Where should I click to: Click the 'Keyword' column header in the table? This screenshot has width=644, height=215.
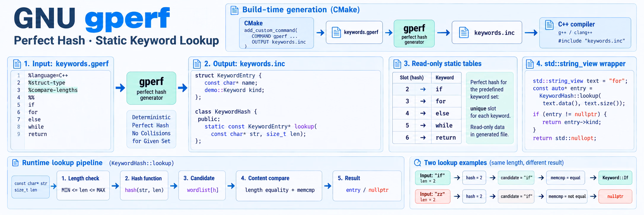coord(444,78)
